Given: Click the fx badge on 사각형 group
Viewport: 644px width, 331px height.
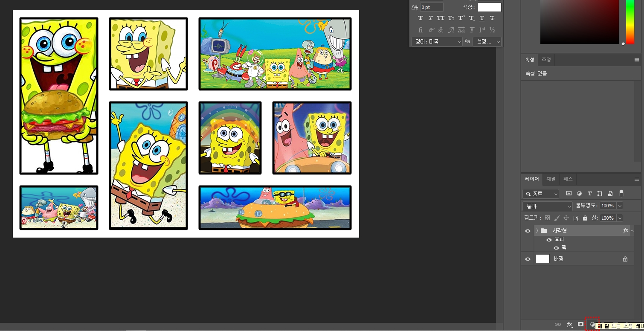Looking at the screenshot, I should coord(626,231).
